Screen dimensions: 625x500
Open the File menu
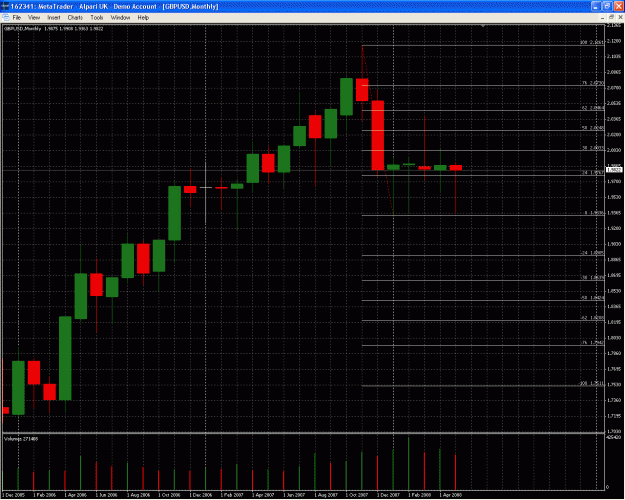coord(17,18)
